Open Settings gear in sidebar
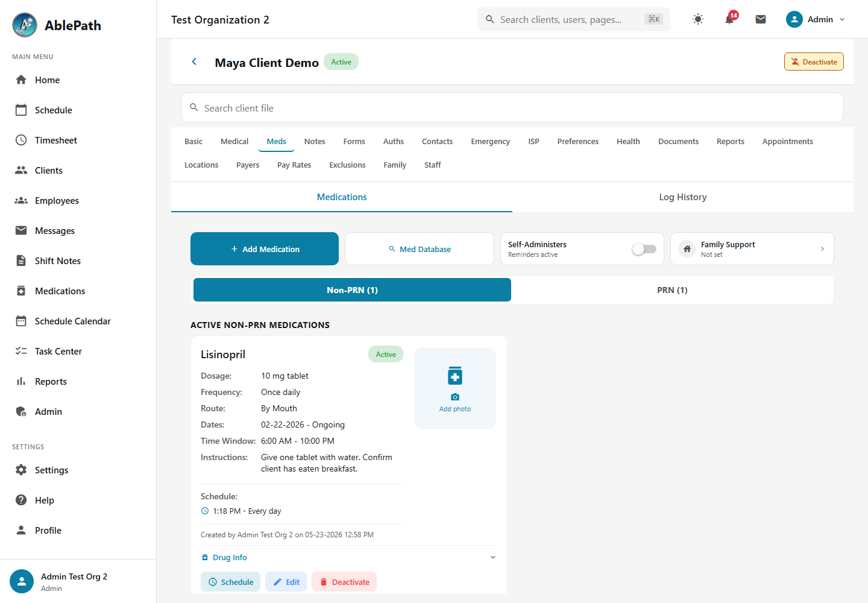The width and height of the screenshot is (868, 603). [x=21, y=470]
